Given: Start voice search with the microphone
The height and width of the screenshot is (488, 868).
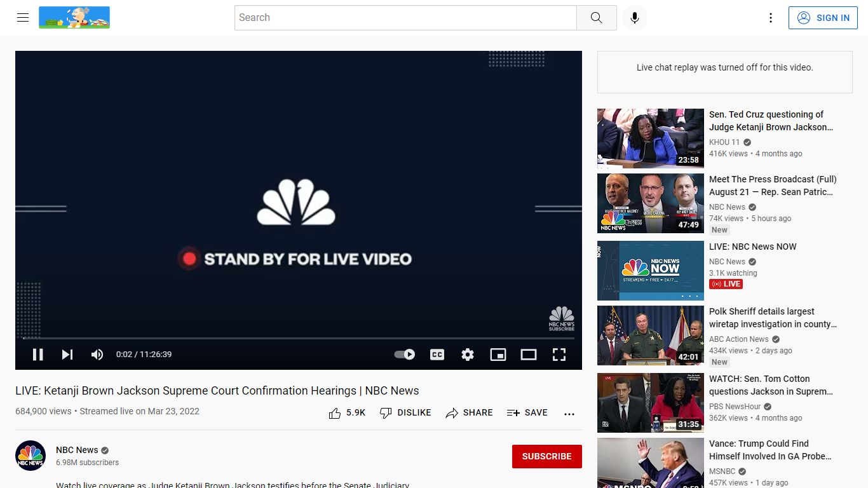Looking at the screenshot, I should (x=634, y=18).
